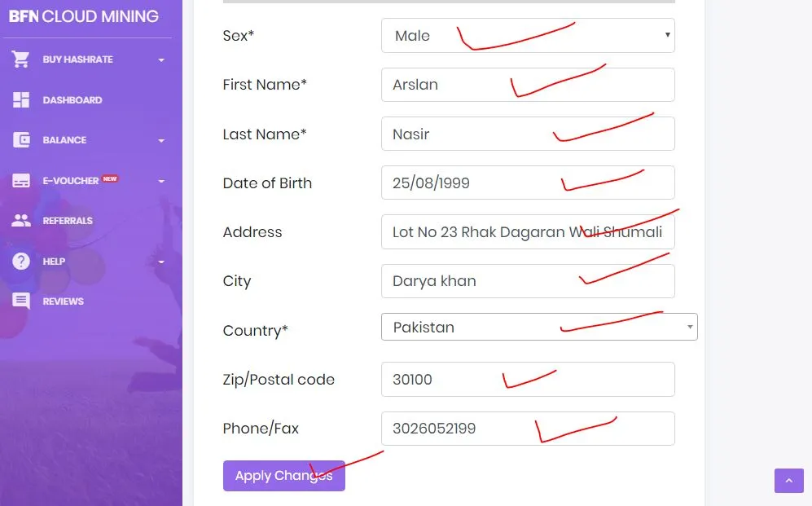Screen dimensions: 812x506
Task: Expand the Balance submenu arrow
Action: [x=161, y=141]
